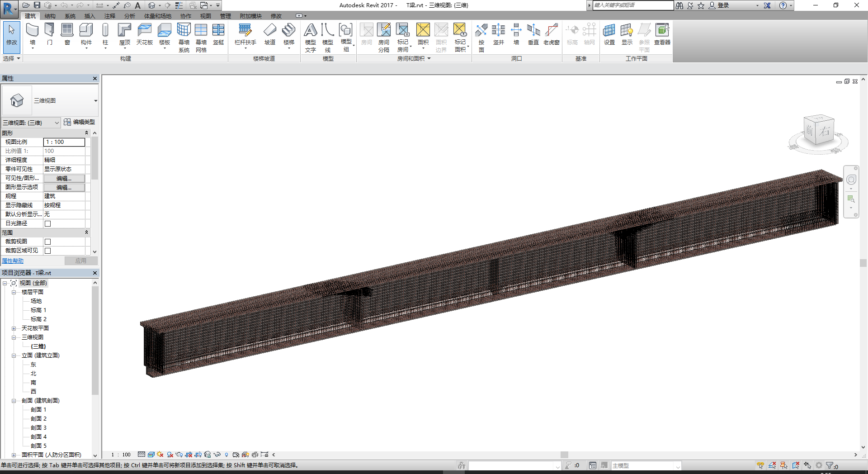Activate the 参照平面 (Reference Plane) tool

pyautogui.click(x=644, y=36)
